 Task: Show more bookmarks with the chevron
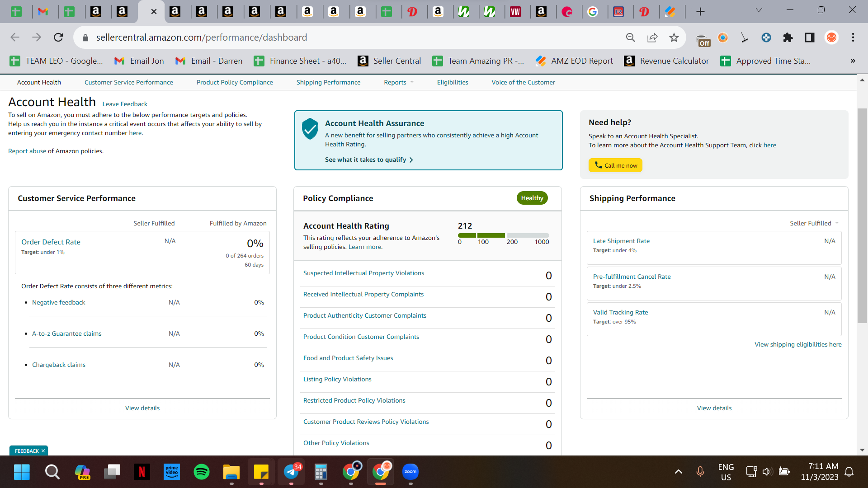coord(853,61)
